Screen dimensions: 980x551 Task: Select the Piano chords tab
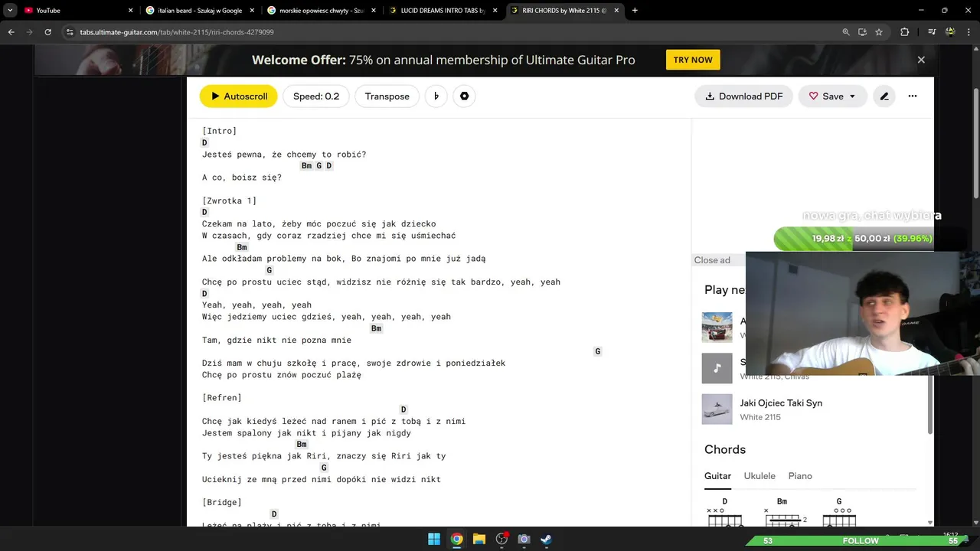[800, 476]
